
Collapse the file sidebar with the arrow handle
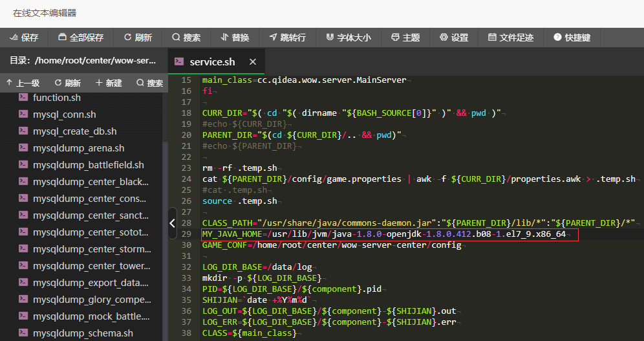[x=172, y=223]
